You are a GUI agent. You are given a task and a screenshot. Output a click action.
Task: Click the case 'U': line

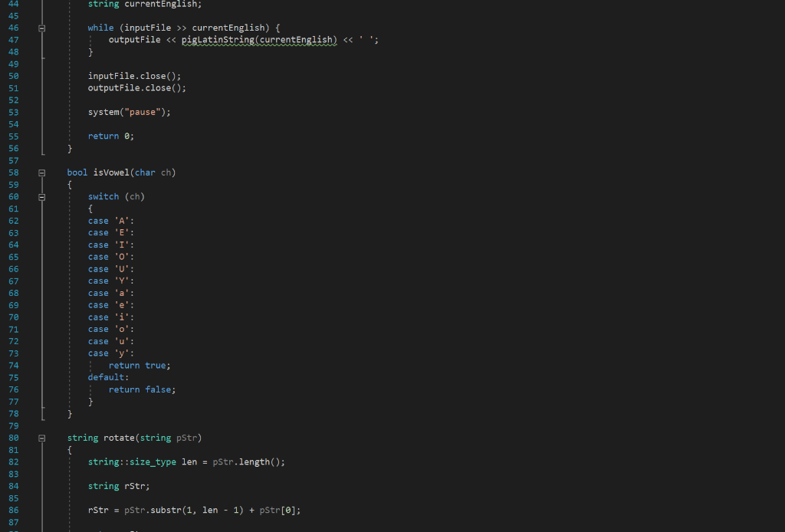pyautogui.click(x=110, y=269)
